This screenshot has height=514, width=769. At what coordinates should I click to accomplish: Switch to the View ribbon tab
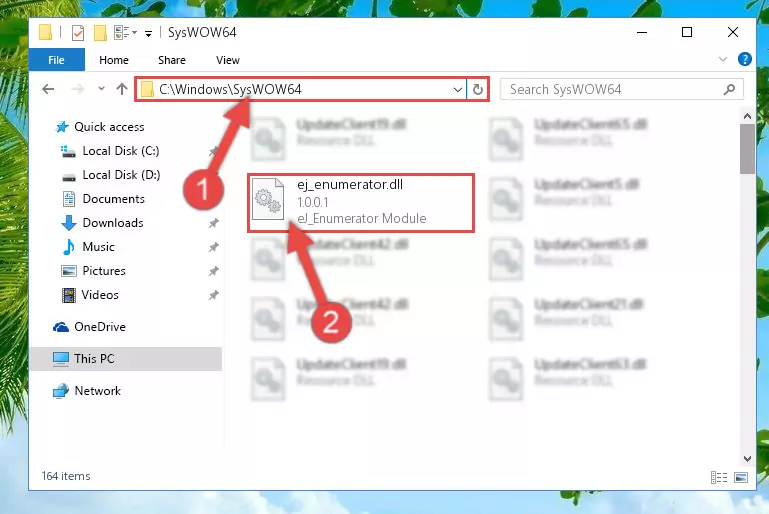click(x=228, y=60)
